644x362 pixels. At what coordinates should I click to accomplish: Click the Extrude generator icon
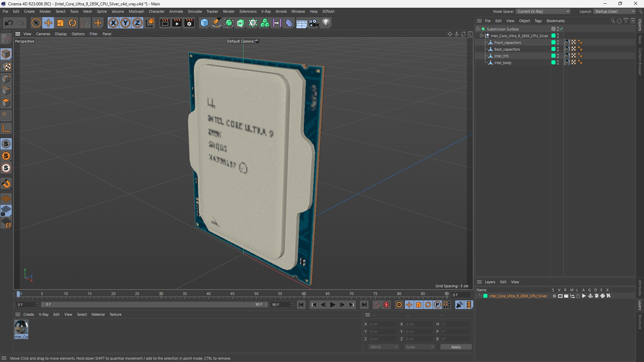241,23
